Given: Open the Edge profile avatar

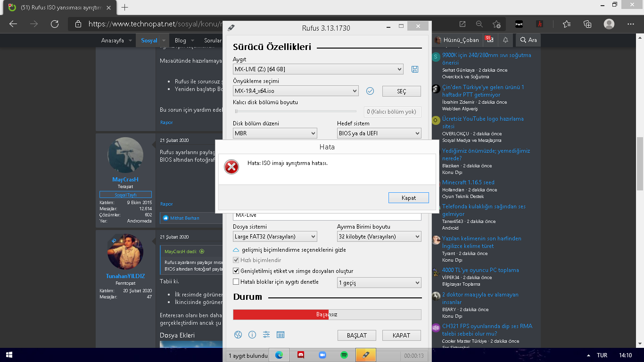Looking at the screenshot, I should tap(609, 24).
